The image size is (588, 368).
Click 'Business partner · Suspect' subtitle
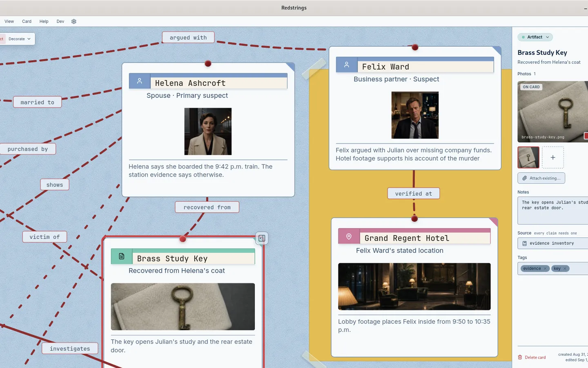tap(396, 79)
